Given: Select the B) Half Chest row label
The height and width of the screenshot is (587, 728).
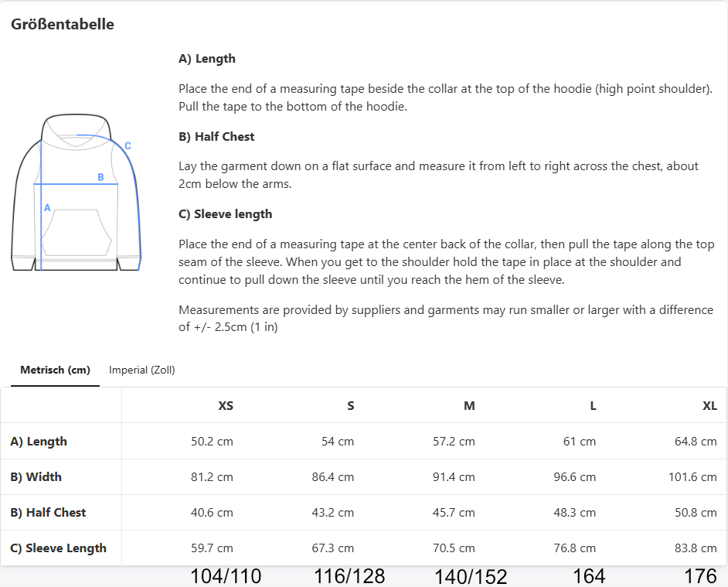Looking at the screenshot, I should point(48,513).
